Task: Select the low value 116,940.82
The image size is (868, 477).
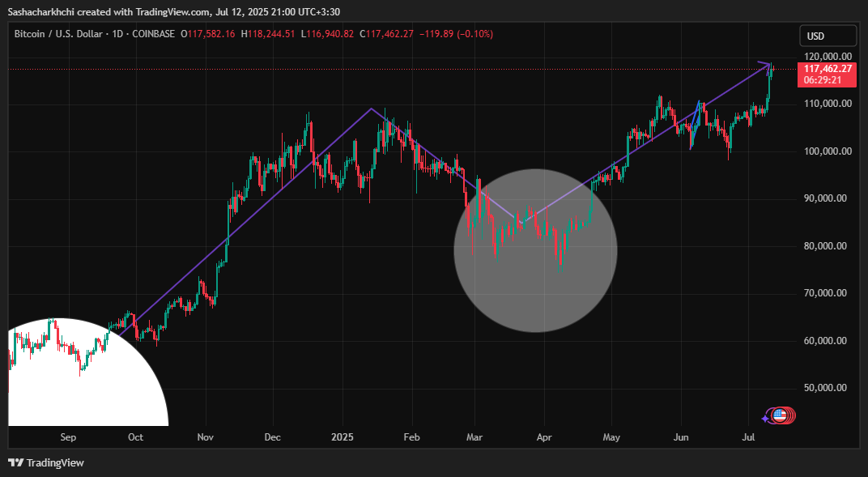Action: click(330, 34)
